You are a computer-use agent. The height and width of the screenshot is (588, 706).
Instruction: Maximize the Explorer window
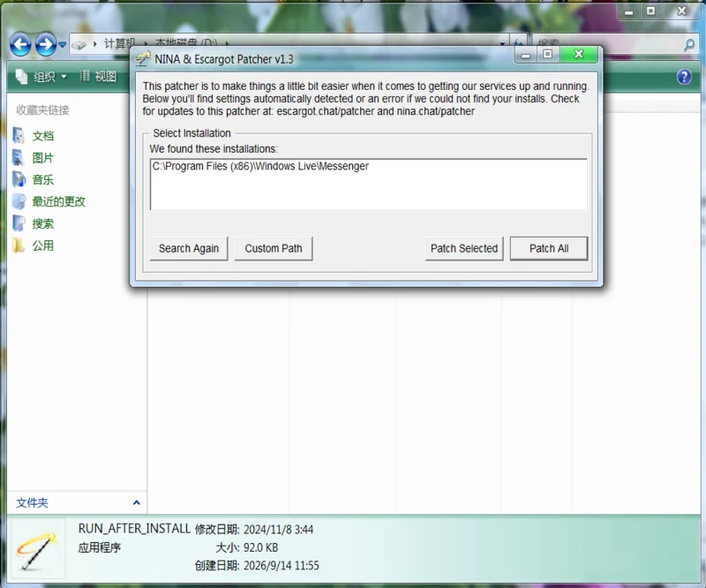[x=650, y=11]
